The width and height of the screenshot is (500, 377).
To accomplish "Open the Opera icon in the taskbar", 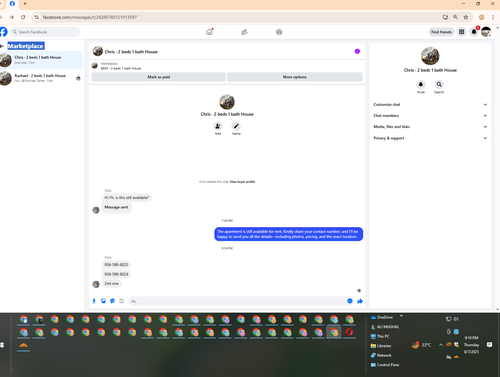I will click(x=349, y=332).
